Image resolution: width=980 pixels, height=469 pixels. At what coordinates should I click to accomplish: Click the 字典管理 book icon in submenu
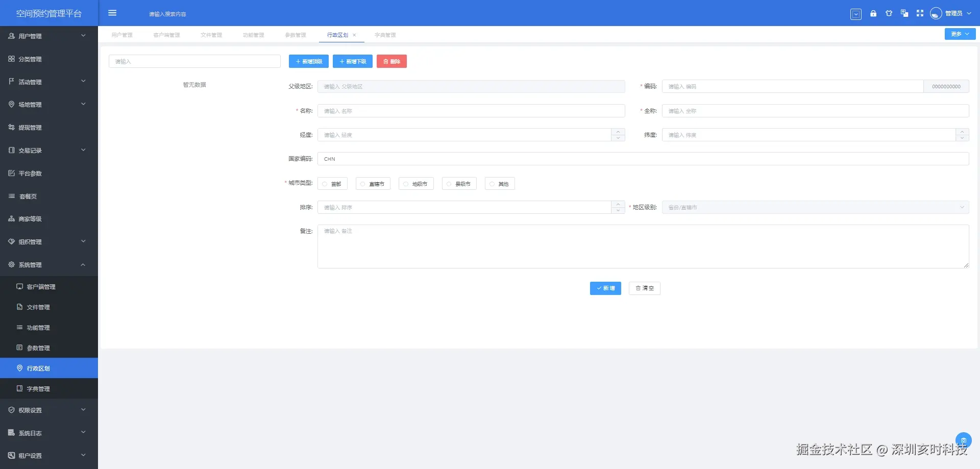(19, 388)
